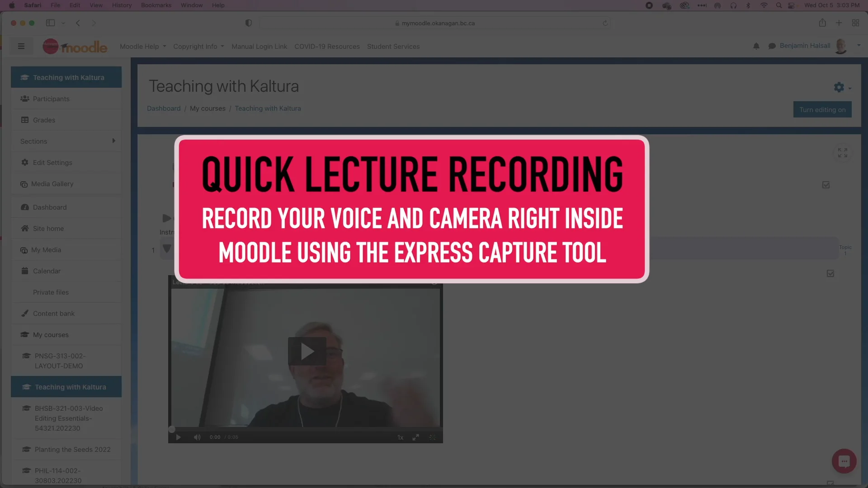Open My Media in the sidebar
Viewport: 868px width, 488px height.
[x=46, y=249]
